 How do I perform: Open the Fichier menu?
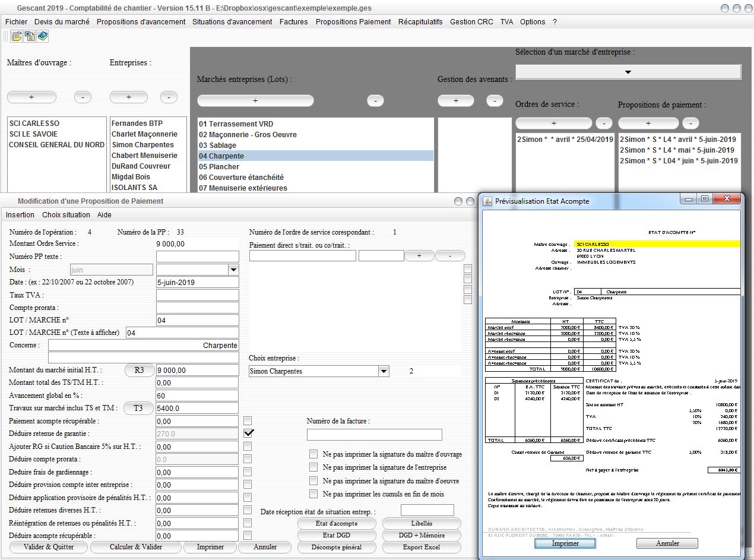(x=17, y=21)
